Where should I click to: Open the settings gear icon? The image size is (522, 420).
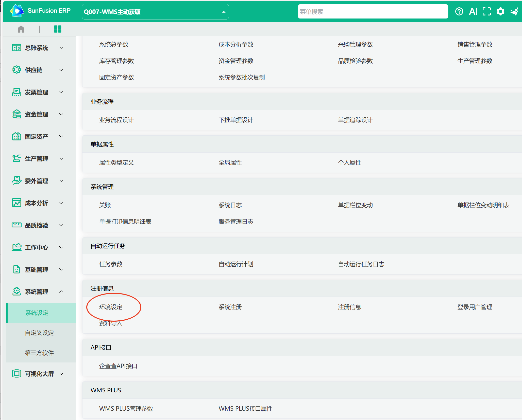coord(500,11)
